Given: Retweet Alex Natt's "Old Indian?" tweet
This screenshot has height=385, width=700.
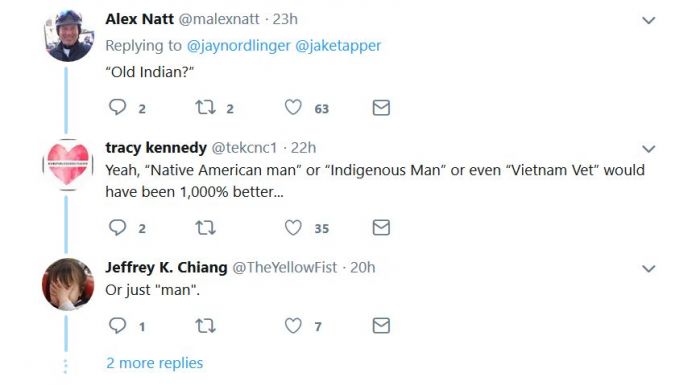Looking at the screenshot, I should (x=206, y=107).
